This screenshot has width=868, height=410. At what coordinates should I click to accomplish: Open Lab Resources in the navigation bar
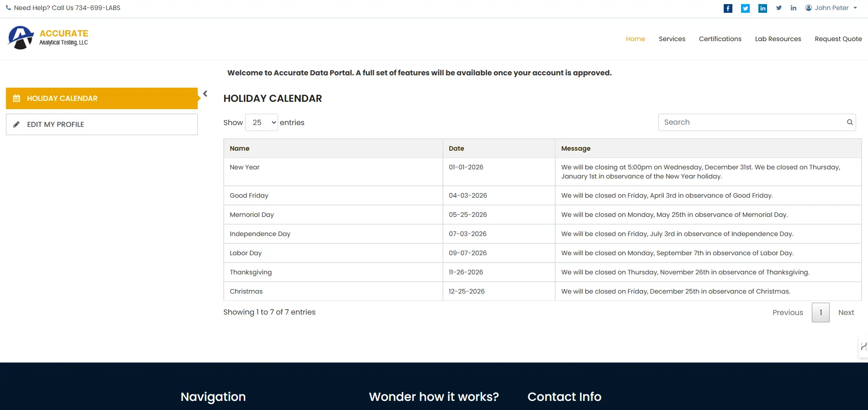[x=778, y=39]
